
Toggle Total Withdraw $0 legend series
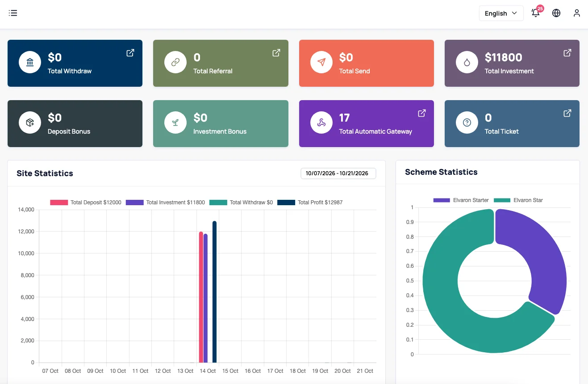pos(241,203)
